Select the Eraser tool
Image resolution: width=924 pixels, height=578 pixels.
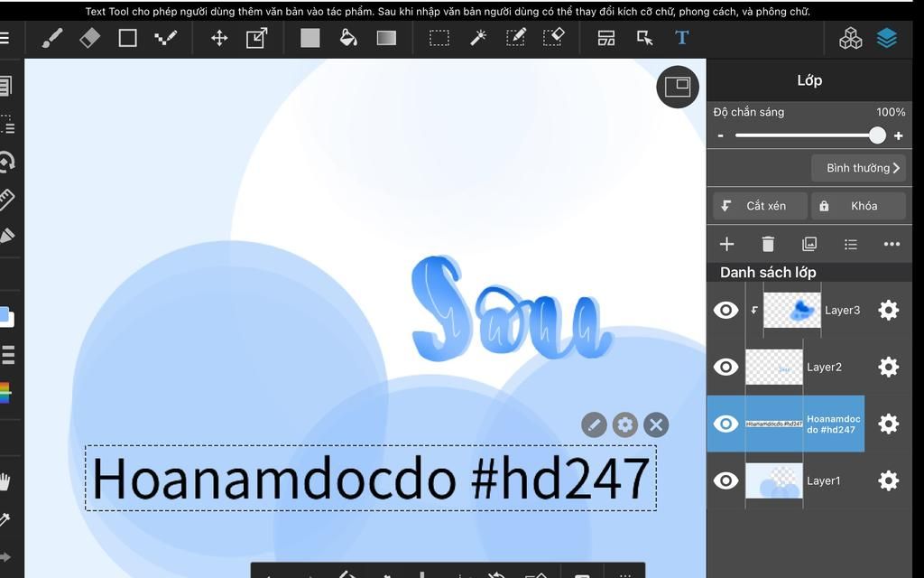89,38
